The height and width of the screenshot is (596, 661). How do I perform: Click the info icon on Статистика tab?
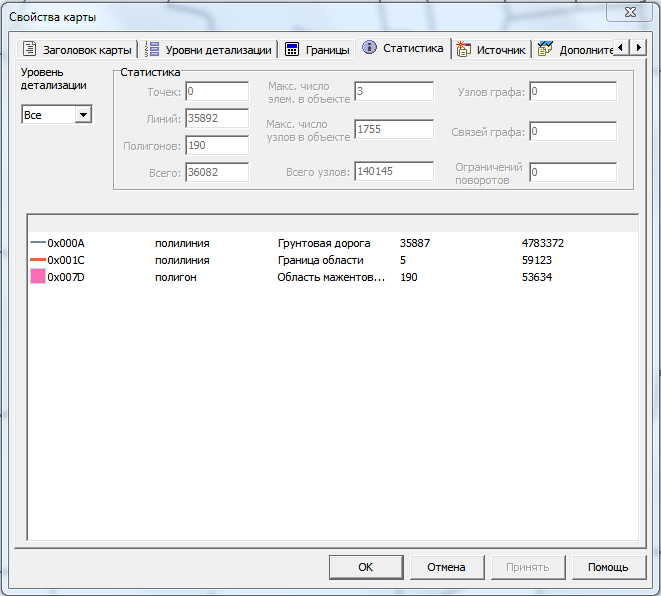tap(370, 48)
